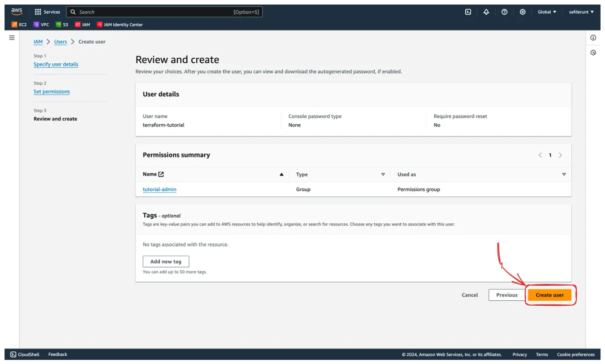Open the hexagon icon in right sidebar
The height and width of the screenshot is (364, 605).
(593, 53)
